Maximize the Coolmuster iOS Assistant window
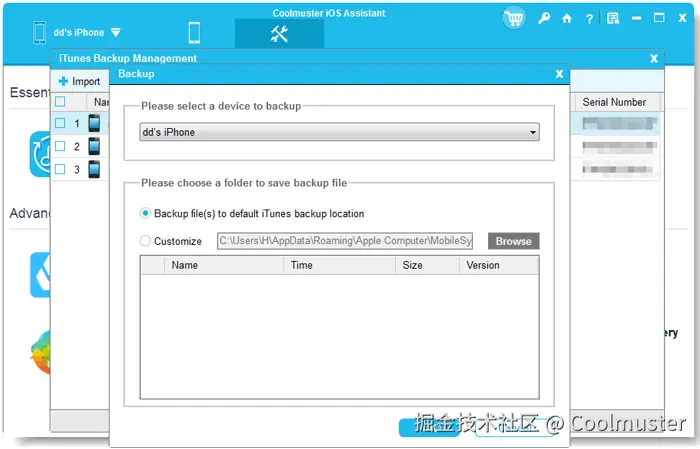This screenshot has height=449, width=700. click(x=659, y=18)
